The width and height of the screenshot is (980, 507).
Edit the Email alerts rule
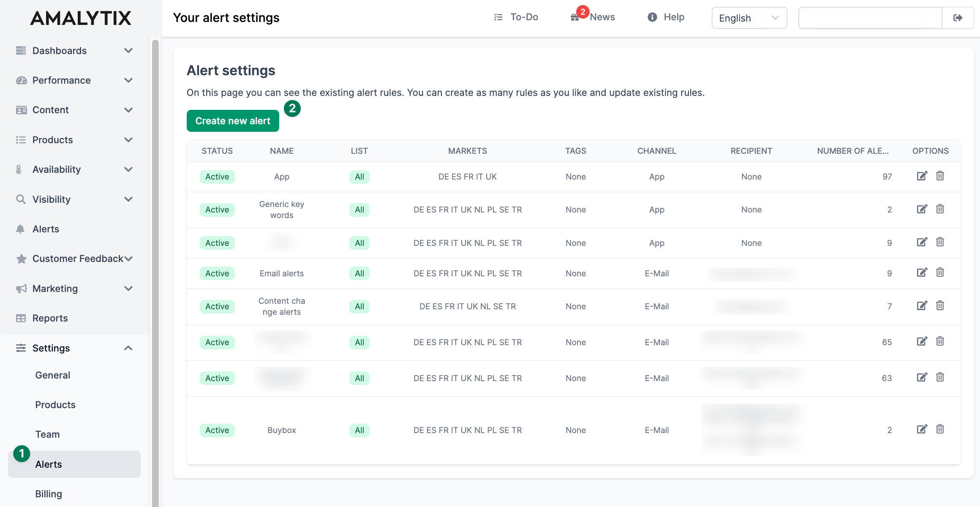(x=922, y=273)
